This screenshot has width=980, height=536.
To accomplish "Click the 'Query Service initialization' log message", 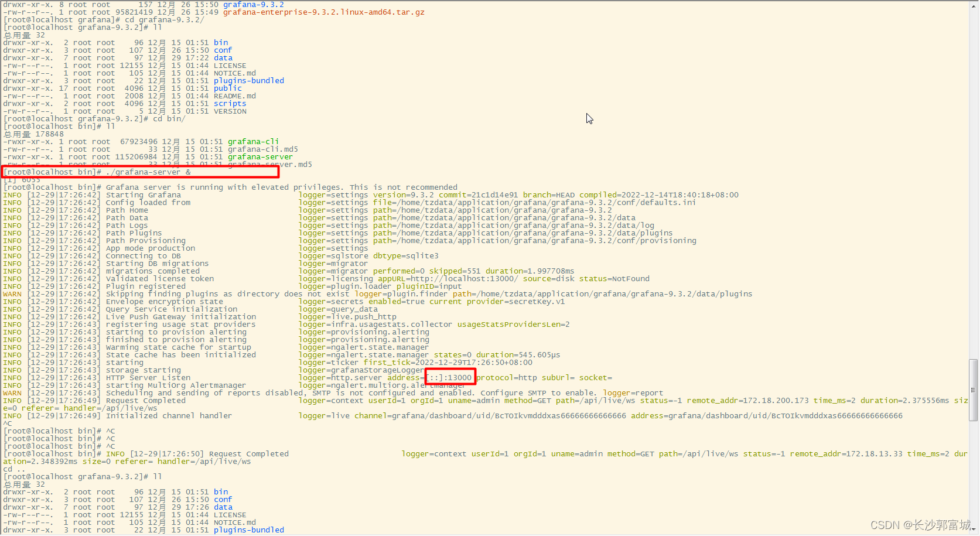I will (x=172, y=309).
